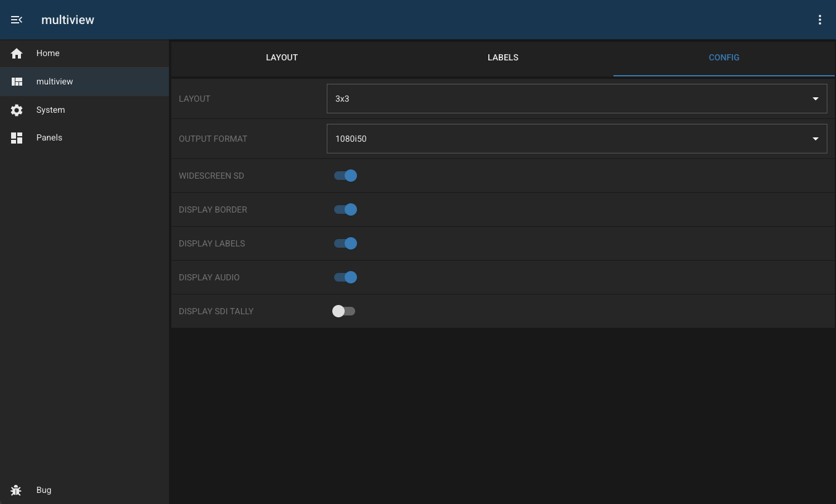The height and width of the screenshot is (504, 836).
Task: Switch to the LAYOUT tab
Action: (x=282, y=57)
